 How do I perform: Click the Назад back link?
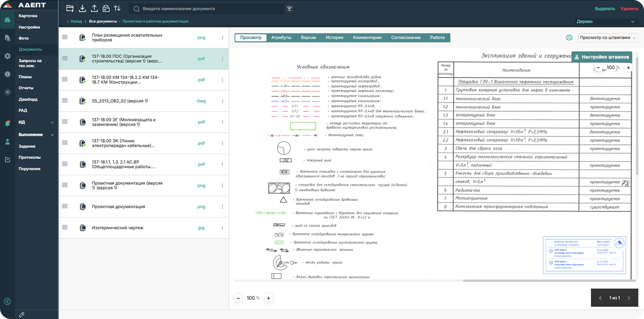(x=74, y=21)
